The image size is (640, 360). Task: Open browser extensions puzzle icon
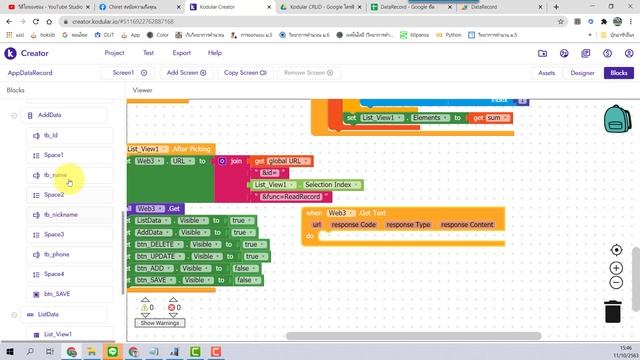(x=604, y=21)
